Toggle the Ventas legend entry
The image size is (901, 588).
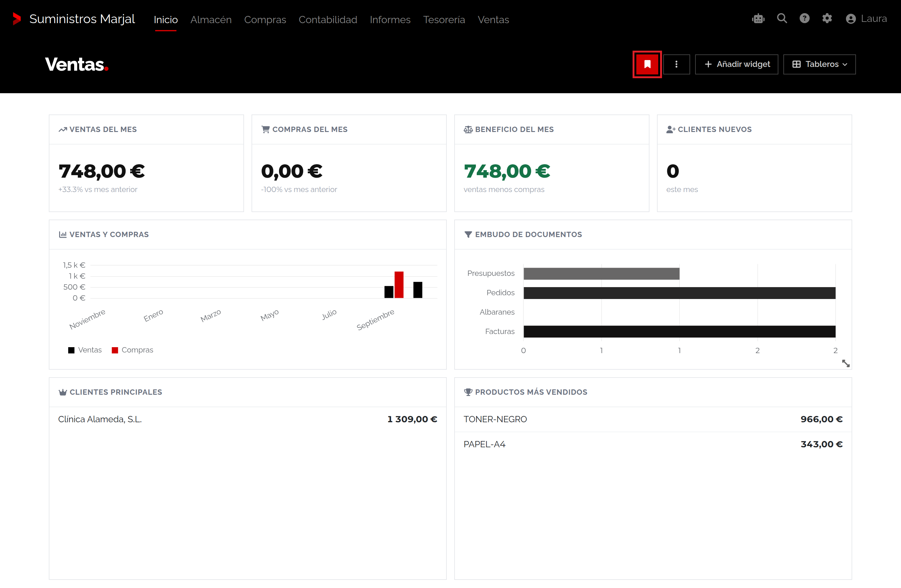click(85, 350)
